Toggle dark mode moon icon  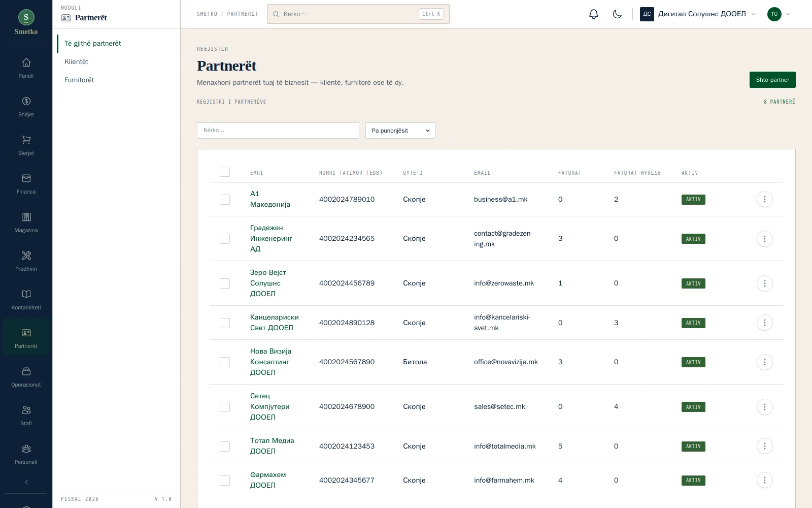click(617, 14)
